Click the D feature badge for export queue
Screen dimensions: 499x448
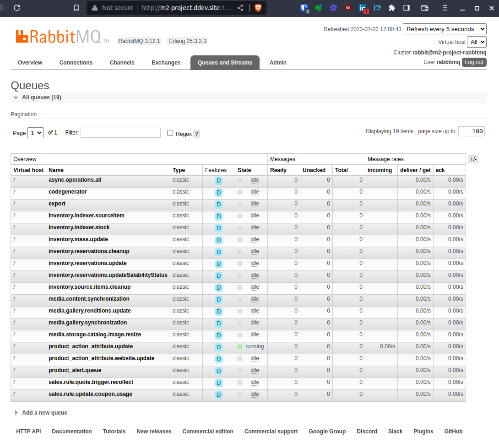219,204
